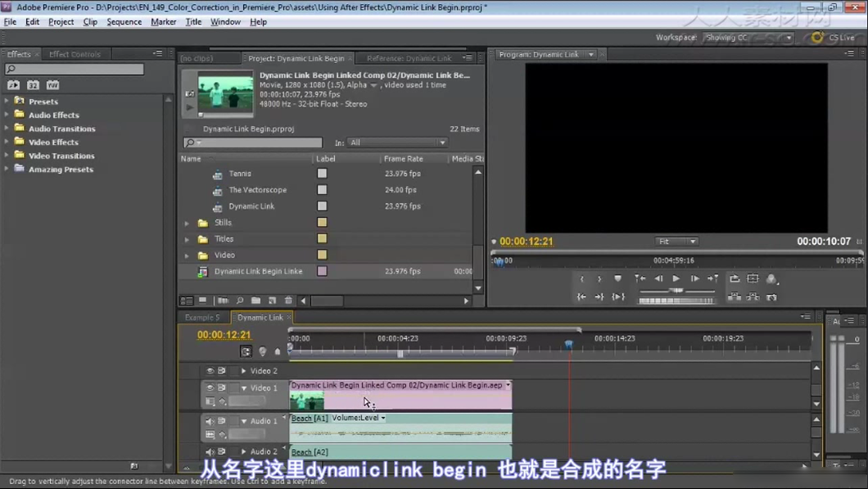Open the In: All search filter dropdown
The height and width of the screenshot is (489, 868).
(397, 143)
